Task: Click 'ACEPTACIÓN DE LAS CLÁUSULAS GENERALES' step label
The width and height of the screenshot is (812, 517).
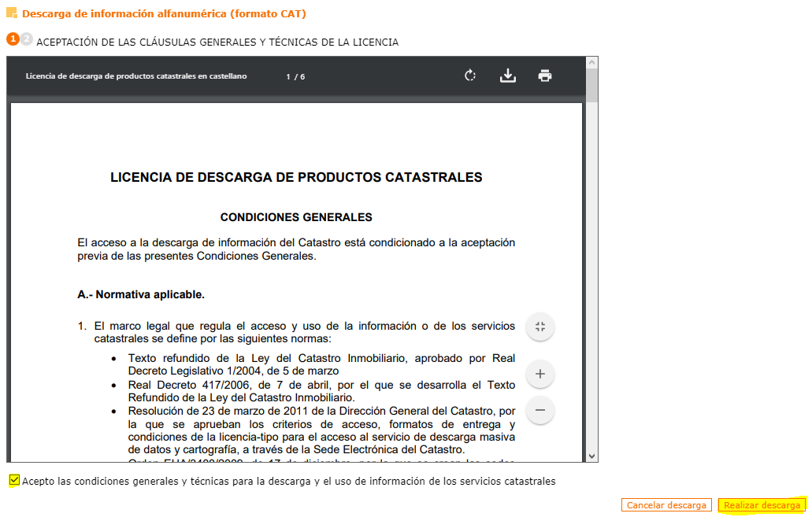Action: pos(217,42)
